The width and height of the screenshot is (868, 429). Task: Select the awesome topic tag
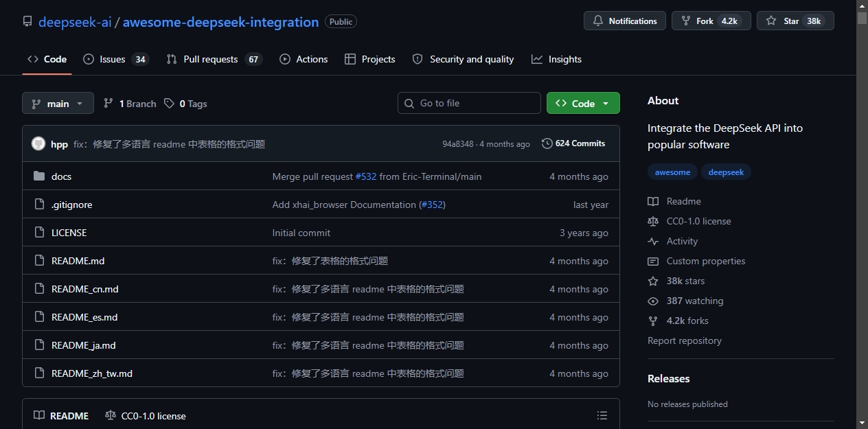[x=672, y=172]
